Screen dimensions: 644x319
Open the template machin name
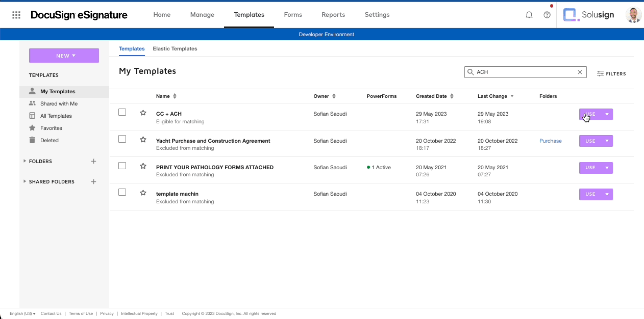pos(177,194)
